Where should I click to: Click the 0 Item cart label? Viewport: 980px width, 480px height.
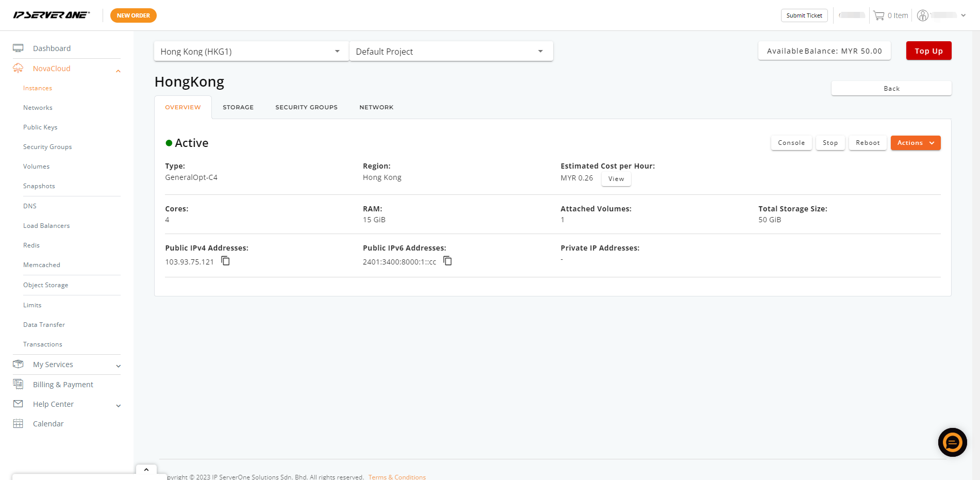898,15
